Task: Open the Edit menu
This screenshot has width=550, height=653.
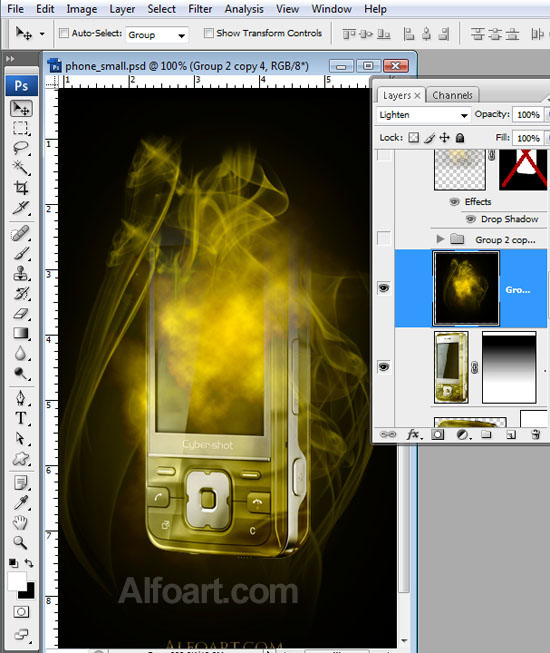Action: coord(45,9)
